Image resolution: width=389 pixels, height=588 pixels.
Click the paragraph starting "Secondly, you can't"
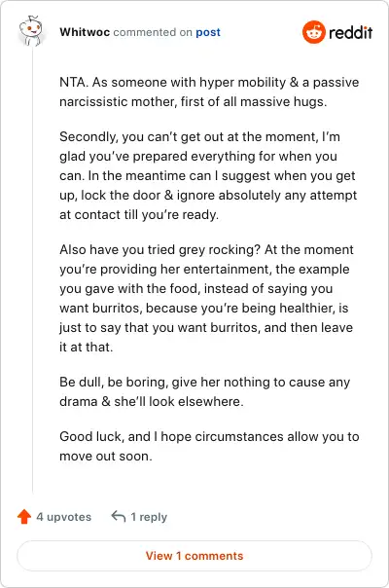coord(208,175)
